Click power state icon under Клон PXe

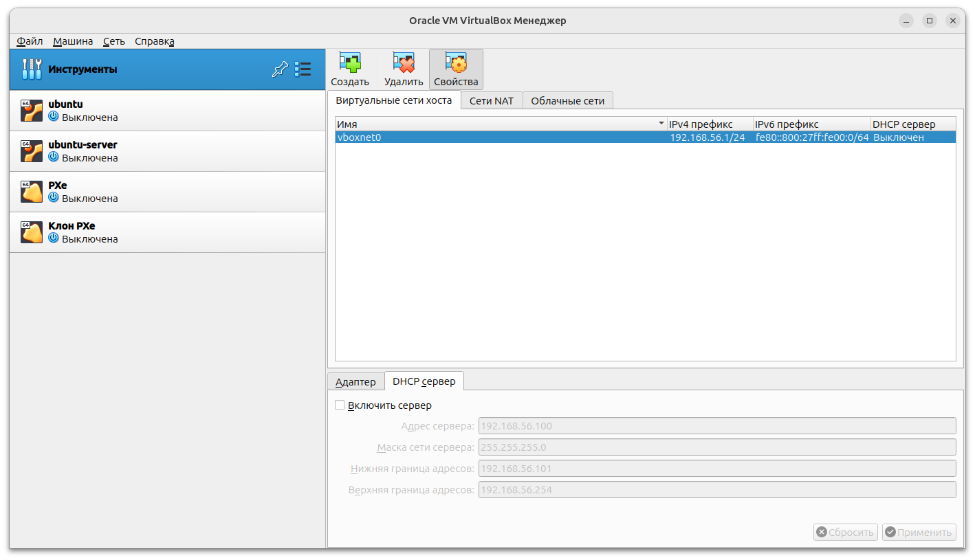point(54,238)
